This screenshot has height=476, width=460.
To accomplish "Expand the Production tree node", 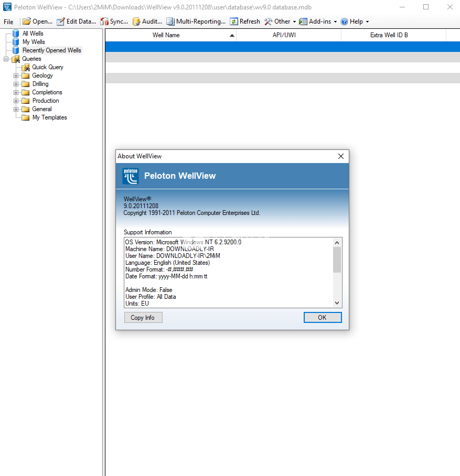I will 16,101.
